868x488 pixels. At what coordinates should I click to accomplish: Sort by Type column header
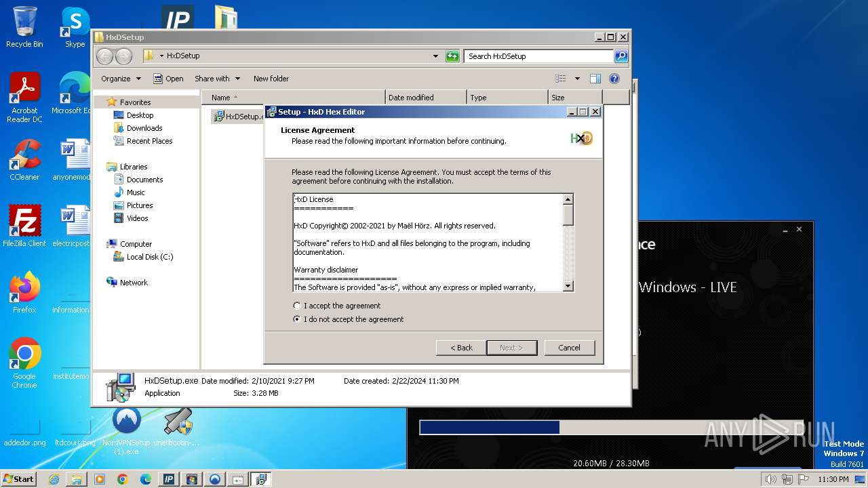pyautogui.click(x=507, y=98)
